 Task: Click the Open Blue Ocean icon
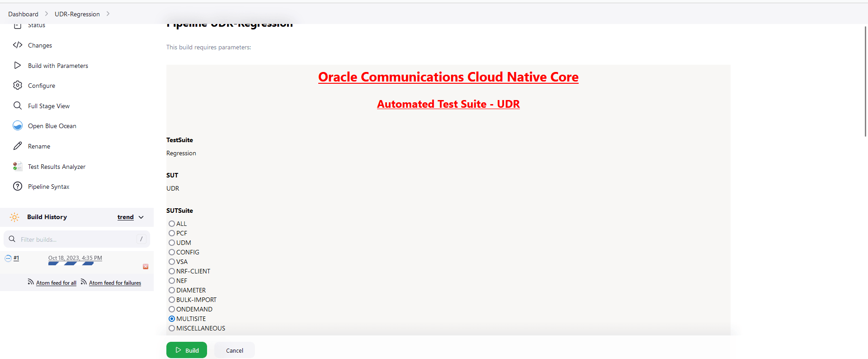coord(18,125)
